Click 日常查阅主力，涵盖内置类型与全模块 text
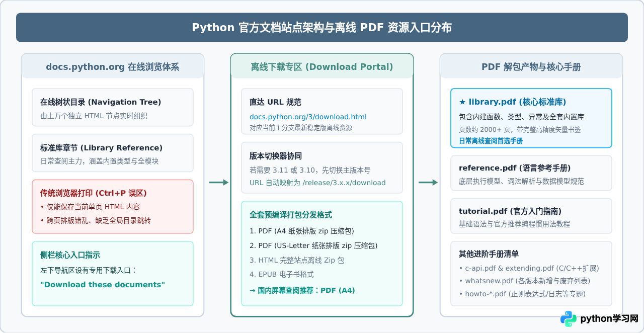 coord(101,161)
